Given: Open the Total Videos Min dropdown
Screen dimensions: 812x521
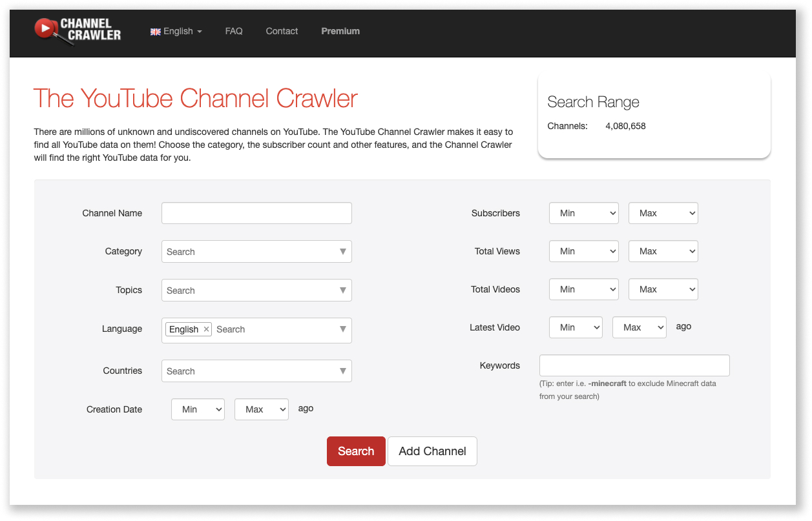Looking at the screenshot, I should pos(583,289).
